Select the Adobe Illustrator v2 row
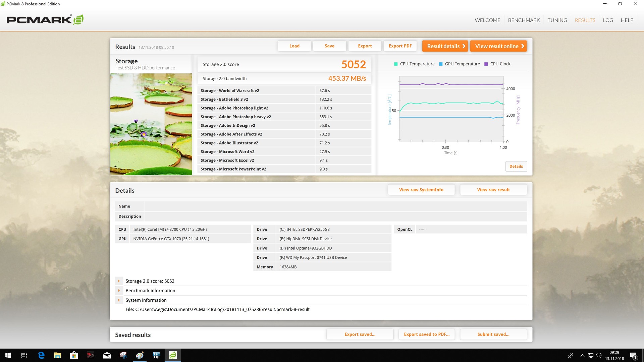The image size is (644, 362). pos(284,143)
